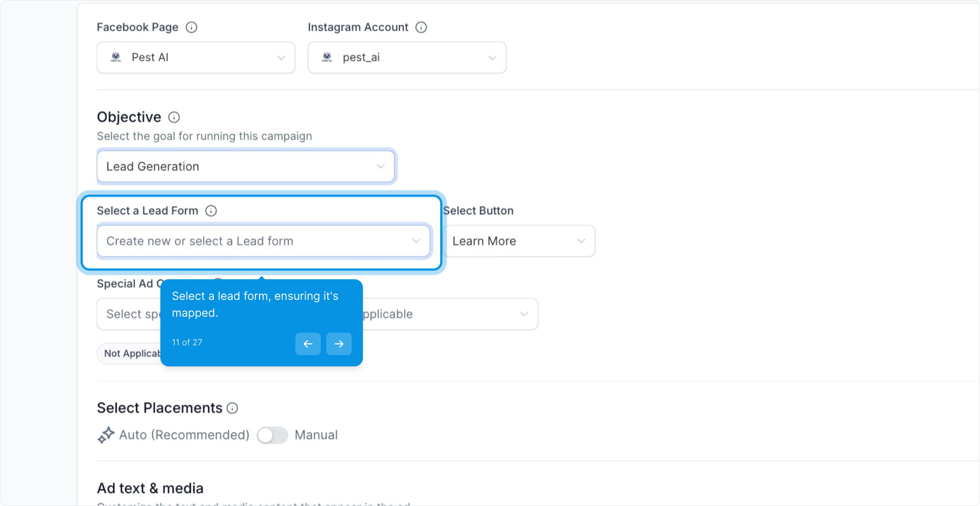The width and height of the screenshot is (980, 506).
Task: Click the tooltip message about lead form mapping
Action: [255, 305]
